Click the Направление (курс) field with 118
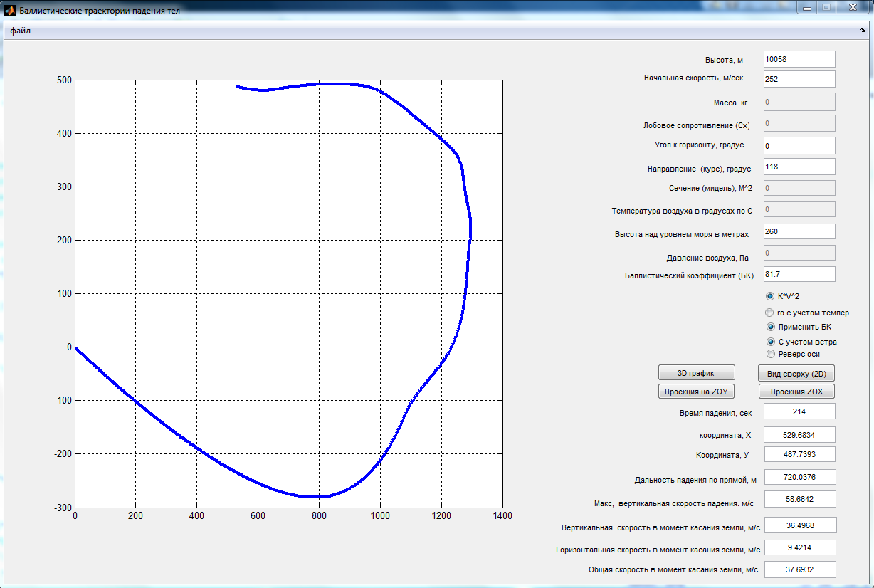The width and height of the screenshot is (874, 588). pos(799,167)
